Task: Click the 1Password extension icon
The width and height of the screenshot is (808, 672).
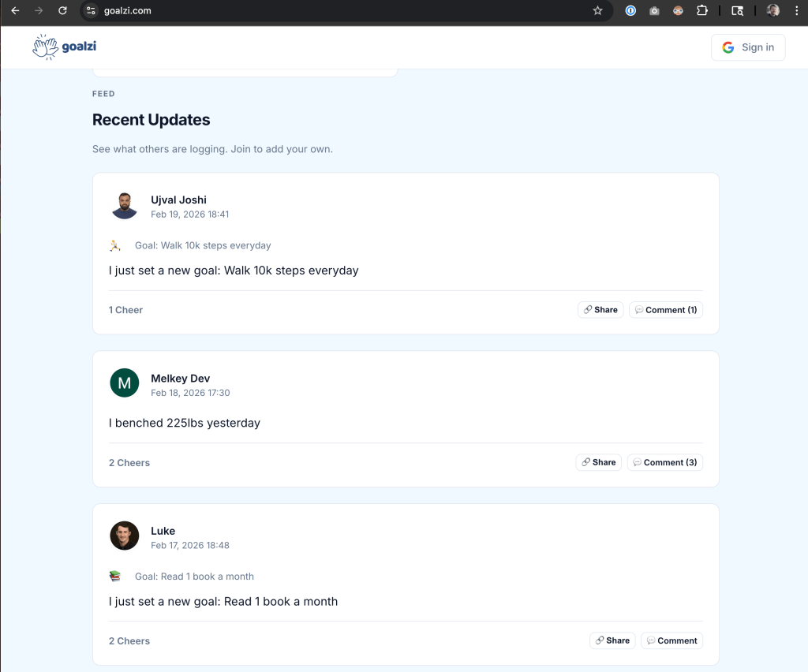Action: 630,10
